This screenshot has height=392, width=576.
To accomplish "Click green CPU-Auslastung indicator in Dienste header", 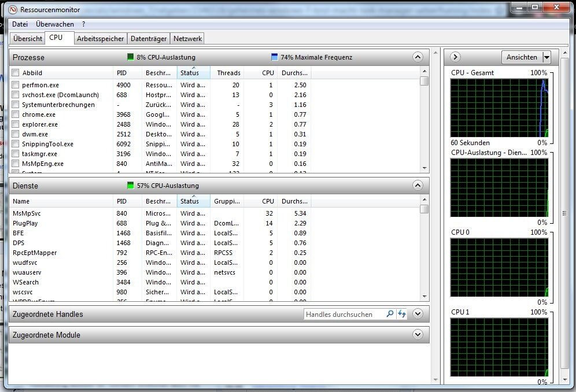I will (131, 186).
